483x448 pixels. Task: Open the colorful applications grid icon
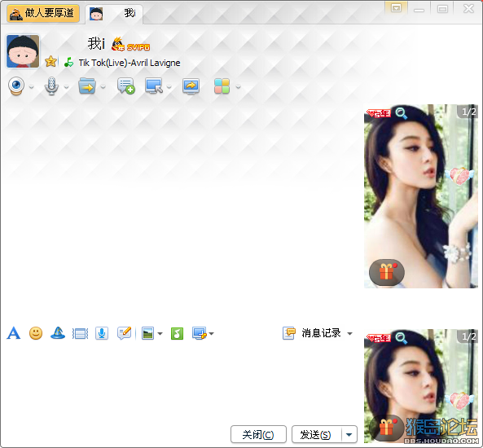(x=222, y=86)
